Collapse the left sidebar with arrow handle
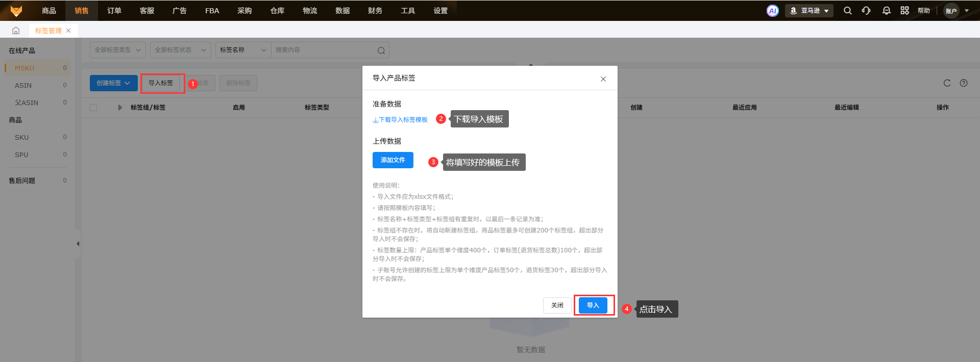The width and height of the screenshot is (980, 362). pyautogui.click(x=78, y=244)
